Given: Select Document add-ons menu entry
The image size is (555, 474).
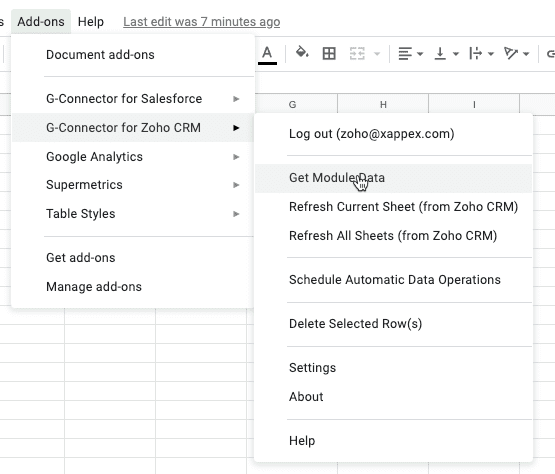Looking at the screenshot, I should click(133, 55).
